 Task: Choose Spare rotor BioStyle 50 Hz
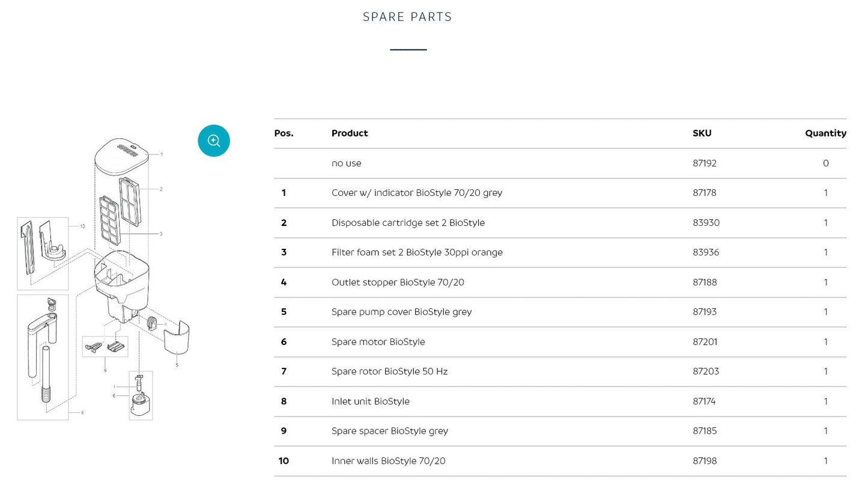tap(389, 371)
